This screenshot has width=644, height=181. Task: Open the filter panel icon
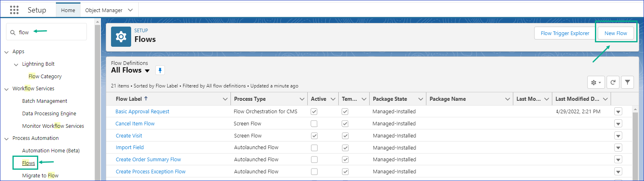(627, 82)
